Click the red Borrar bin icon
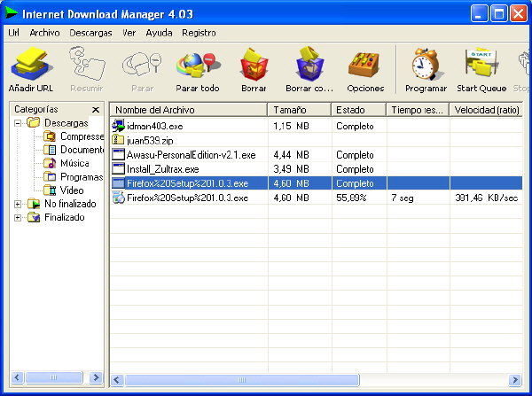The height and width of the screenshot is (396, 532). [254, 65]
